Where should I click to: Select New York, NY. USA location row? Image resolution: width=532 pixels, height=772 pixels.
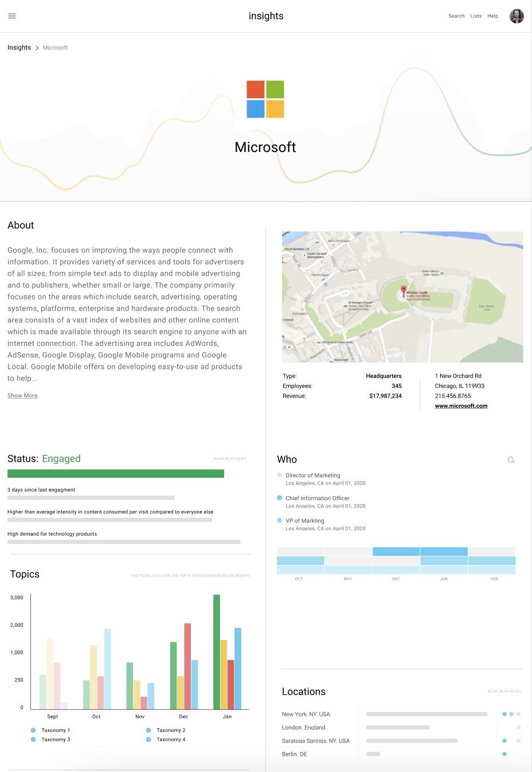[x=401, y=714]
